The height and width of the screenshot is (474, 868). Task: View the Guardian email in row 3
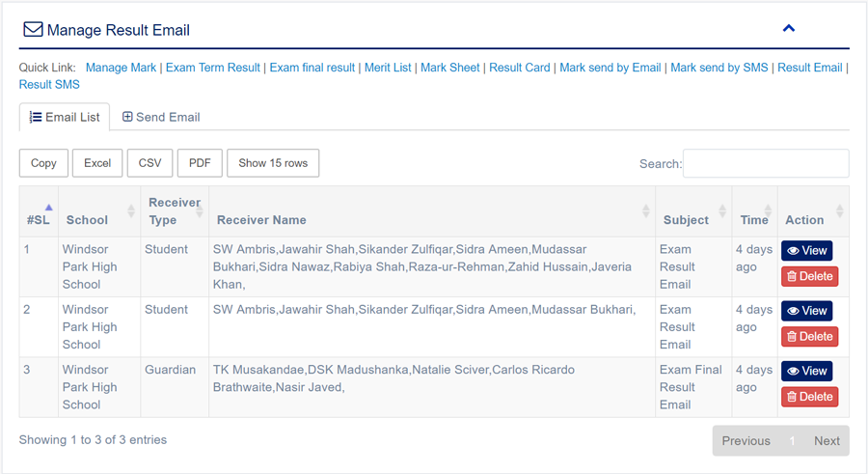click(x=806, y=371)
